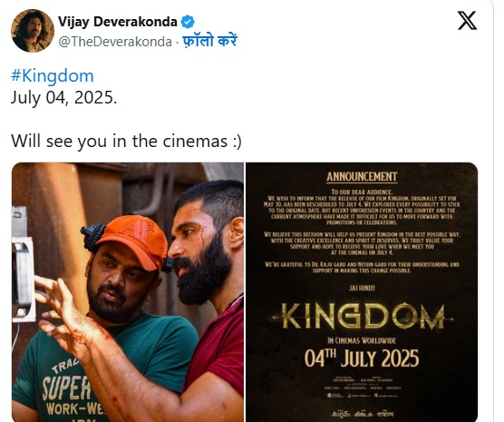Click the 04th July 2025 poster date
This screenshot has height=422, width=504.
362,358
